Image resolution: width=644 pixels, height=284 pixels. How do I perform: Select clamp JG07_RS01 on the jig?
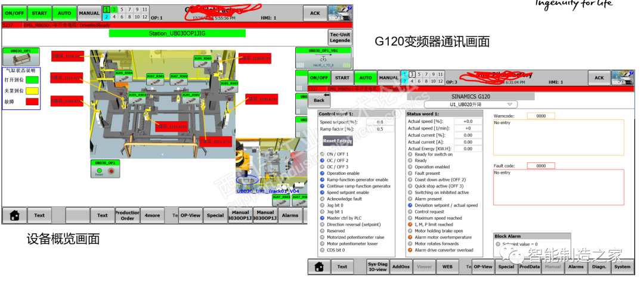156,79
